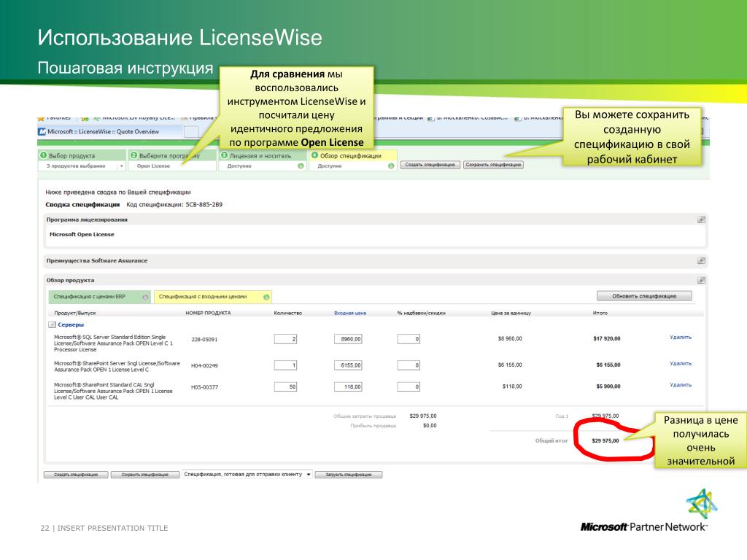Click Удалить for SQL Server Standard row
747x560 pixels.
pyautogui.click(x=681, y=337)
